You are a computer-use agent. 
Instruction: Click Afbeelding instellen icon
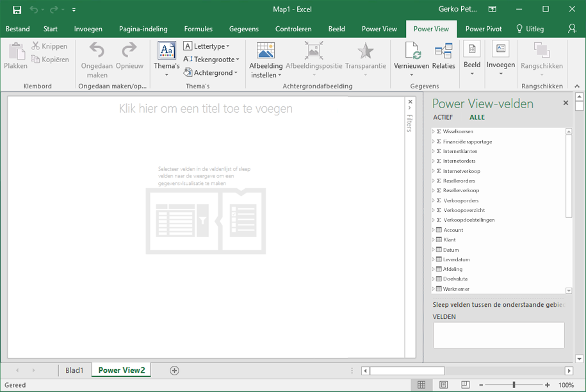coord(266,51)
